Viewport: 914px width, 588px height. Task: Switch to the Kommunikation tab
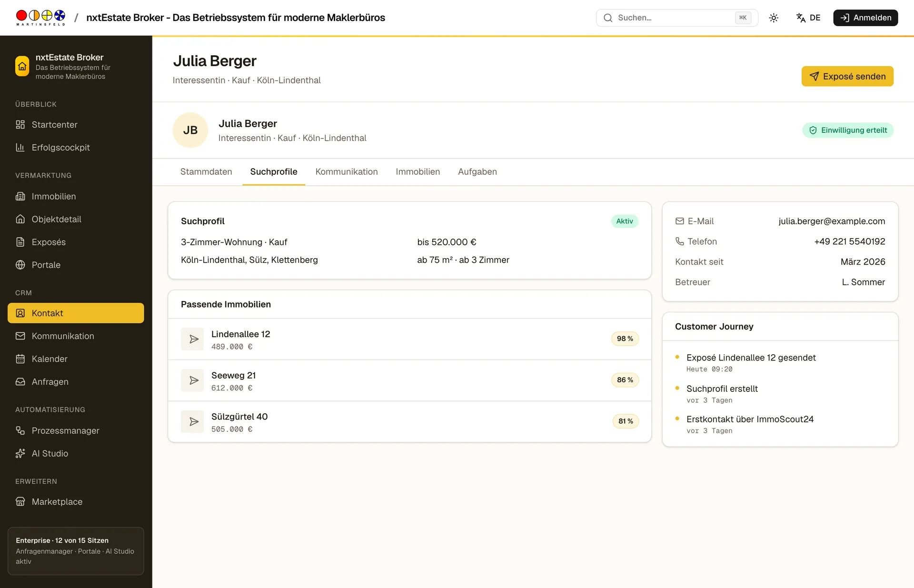click(x=347, y=172)
